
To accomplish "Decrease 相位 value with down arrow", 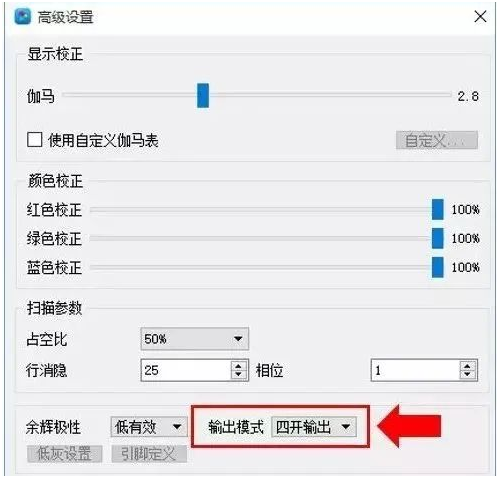I will point(467,374).
